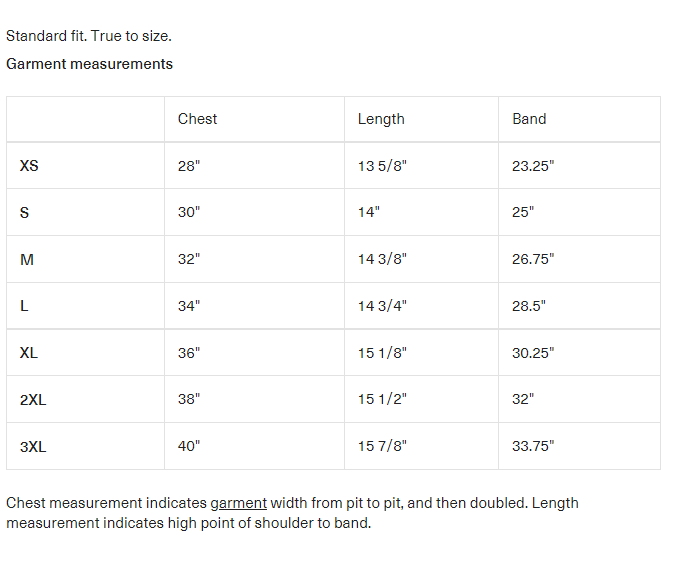Click the 34" chest value for L
Image resolution: width=676 pixels, height=562 pixels.
[189, 306]
